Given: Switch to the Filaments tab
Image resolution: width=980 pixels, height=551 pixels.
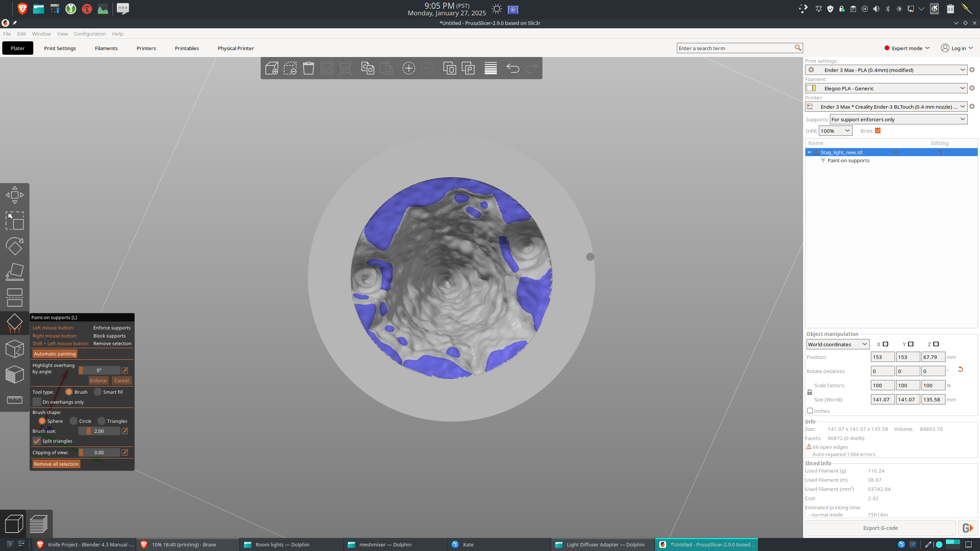Looking at the screenshot, I should pos(106,48).
